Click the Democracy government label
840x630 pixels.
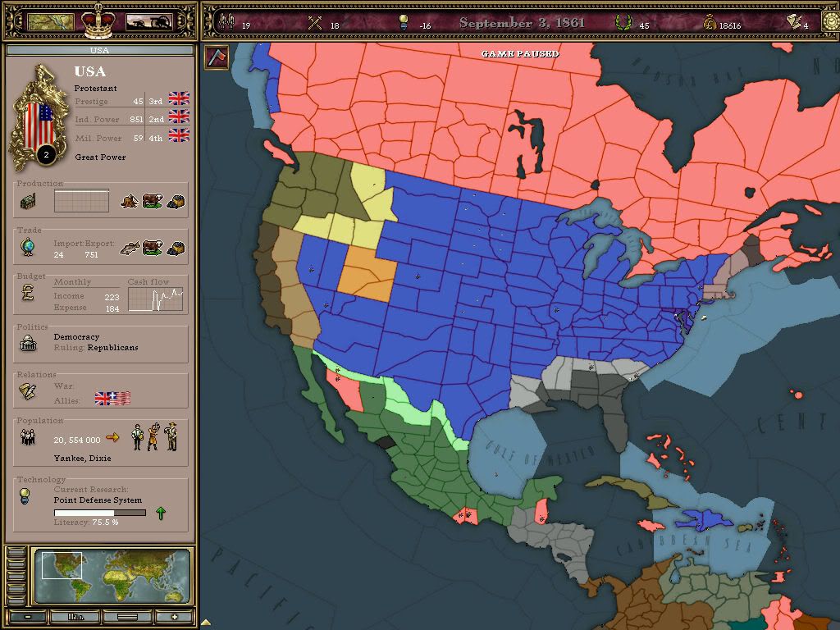coord(76,337)
